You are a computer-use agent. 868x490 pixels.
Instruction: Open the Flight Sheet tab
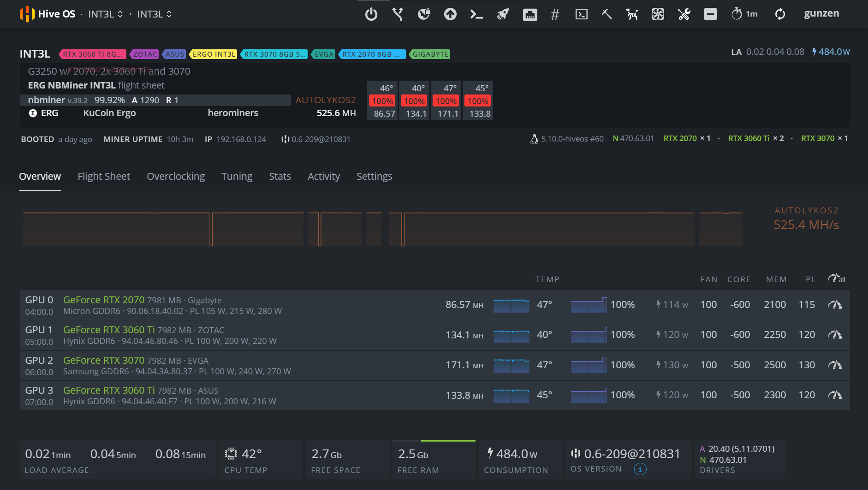click(x=104, y=177)
